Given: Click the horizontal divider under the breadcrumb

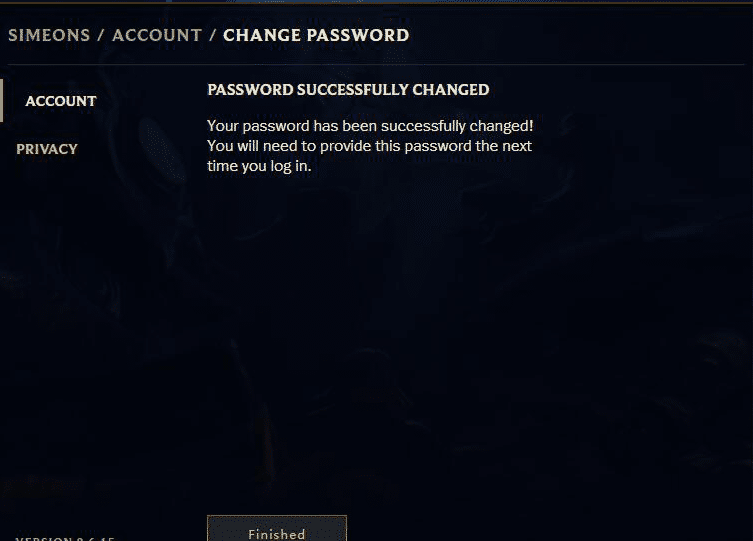Looking at the screenshot, I should pos(376,64).
